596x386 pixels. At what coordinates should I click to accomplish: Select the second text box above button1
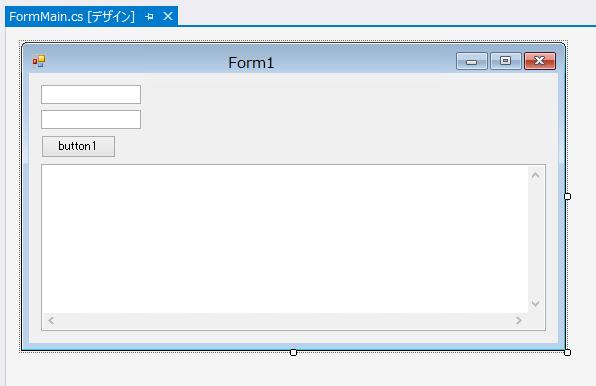pos(91,119)
